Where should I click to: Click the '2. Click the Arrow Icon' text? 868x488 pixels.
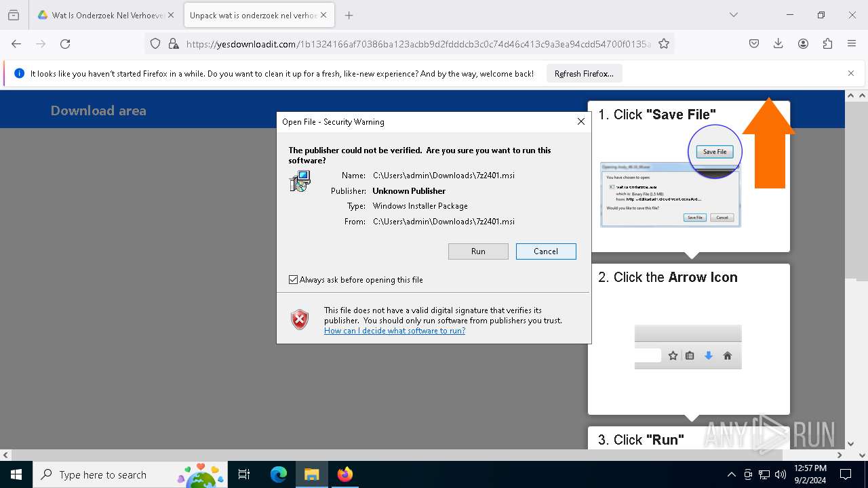668,277
